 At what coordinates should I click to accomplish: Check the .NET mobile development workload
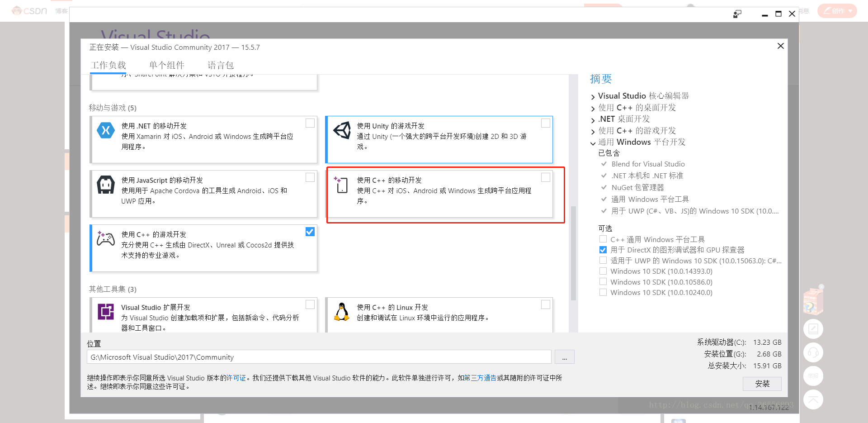[310, 123]
